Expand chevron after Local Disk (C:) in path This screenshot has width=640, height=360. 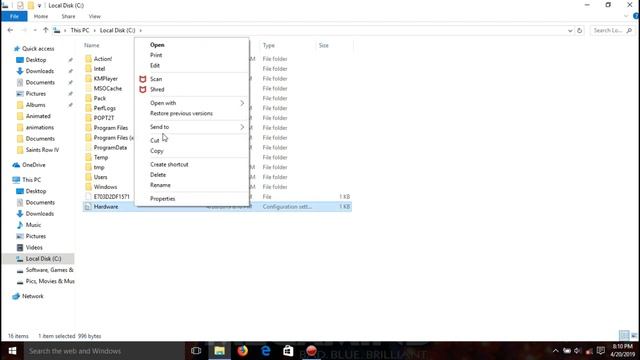click(141, 31)
